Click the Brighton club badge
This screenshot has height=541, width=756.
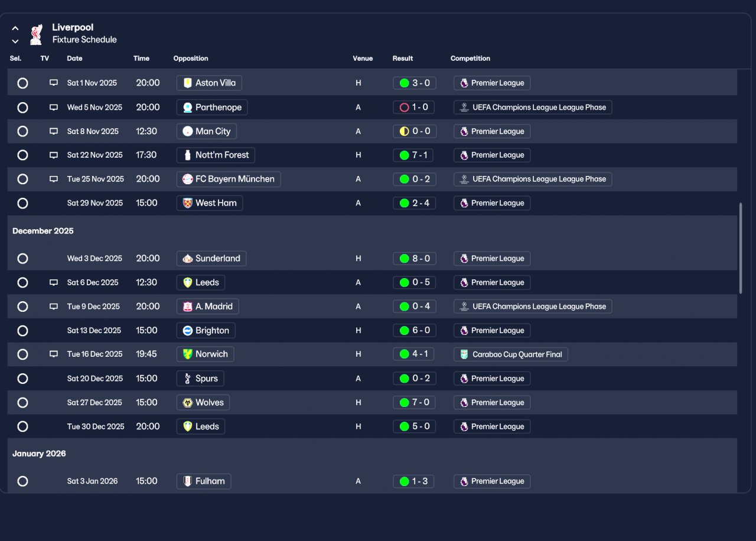[188, 331]
